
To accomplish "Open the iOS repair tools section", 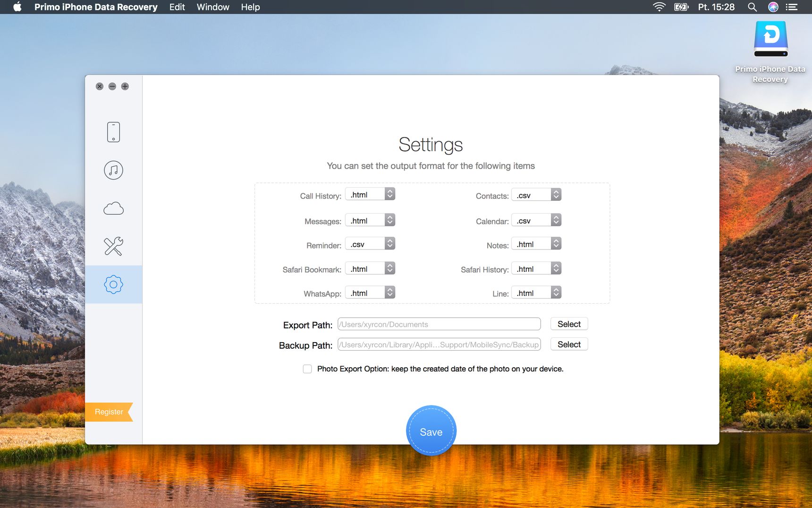I will pyautogui.click(x=113, y=246).
